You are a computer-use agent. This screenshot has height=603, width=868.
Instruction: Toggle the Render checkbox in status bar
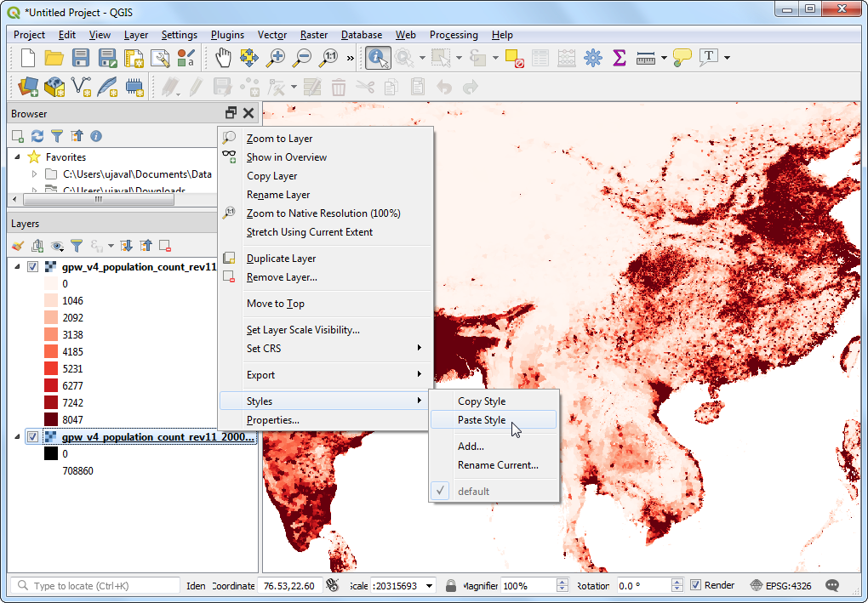point(695,585)
